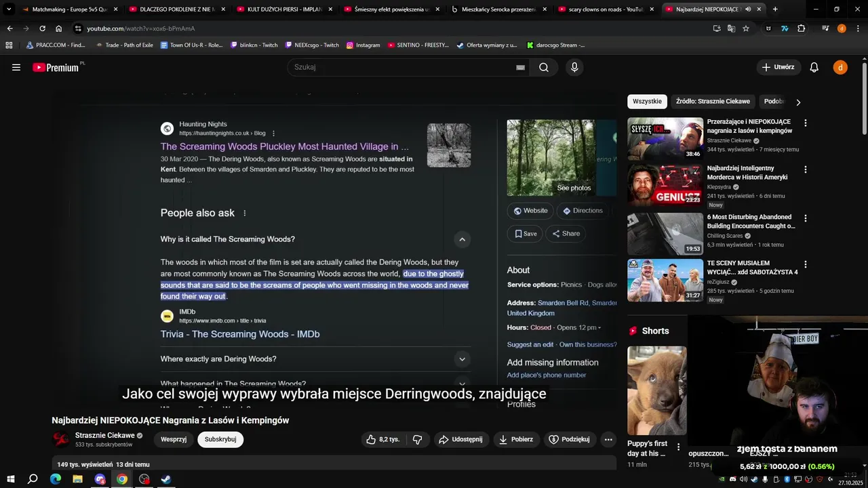The image size is (868, 488).
Task: Download video with Pobierz button
Action: pyautogui.click(x=516, y=439)
